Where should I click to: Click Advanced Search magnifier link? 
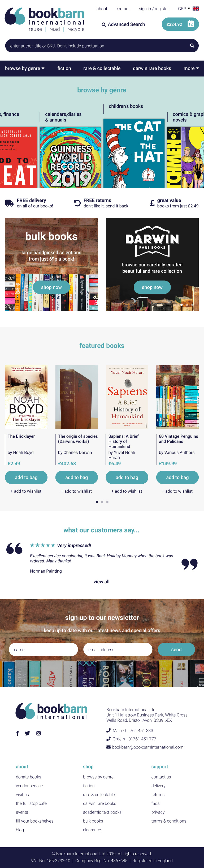pos(123,24)
